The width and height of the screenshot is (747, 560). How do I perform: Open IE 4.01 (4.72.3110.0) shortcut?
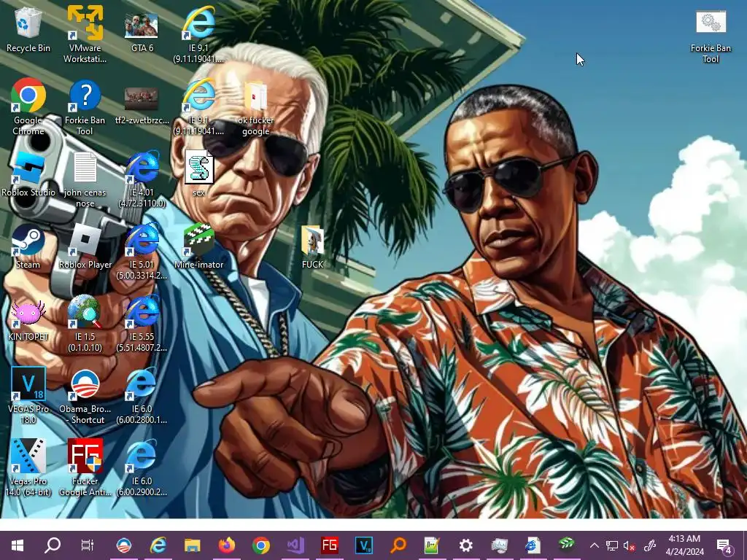[x=142, y=179]
